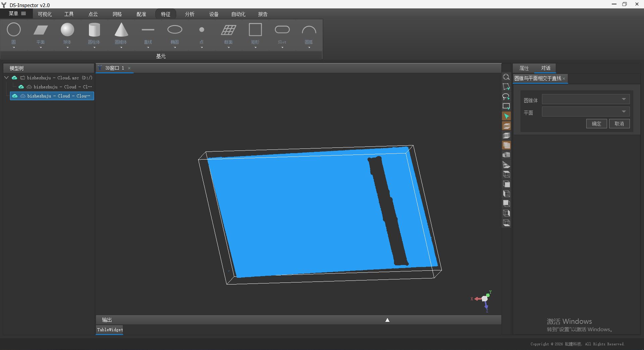
Task: Toggle visibility of selected bisheshuju Clou… row
Action: click(x=14, y=96)
